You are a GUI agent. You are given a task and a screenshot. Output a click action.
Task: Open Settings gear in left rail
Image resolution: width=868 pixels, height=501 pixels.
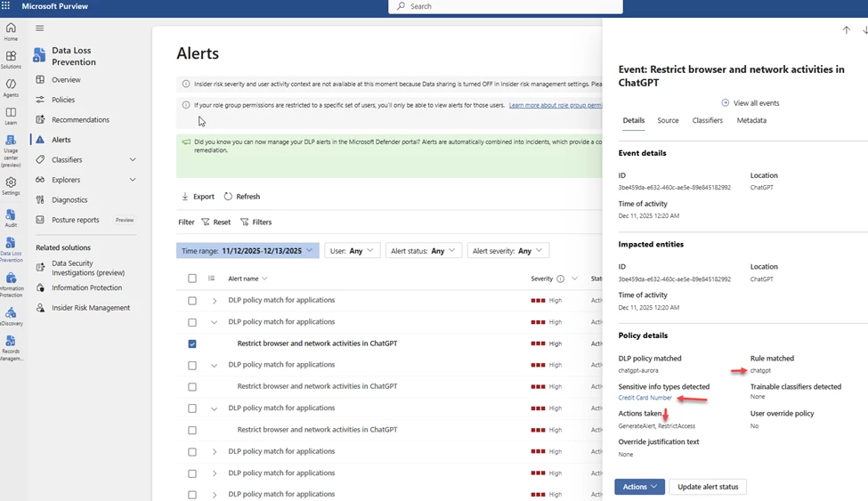(11, 185)
